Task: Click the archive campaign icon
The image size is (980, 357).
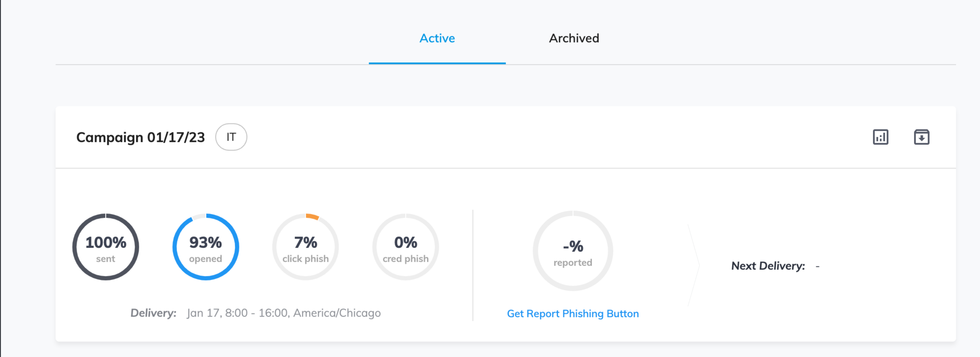Action: coord(921,137)
